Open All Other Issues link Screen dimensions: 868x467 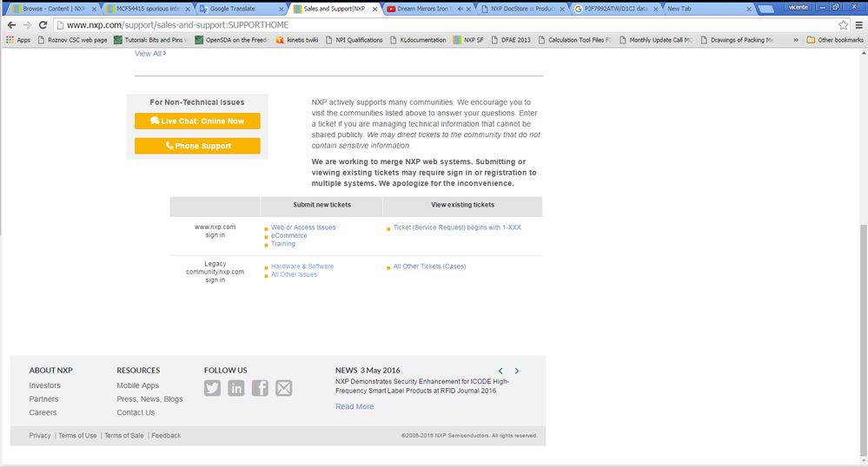tap(294, 274)
